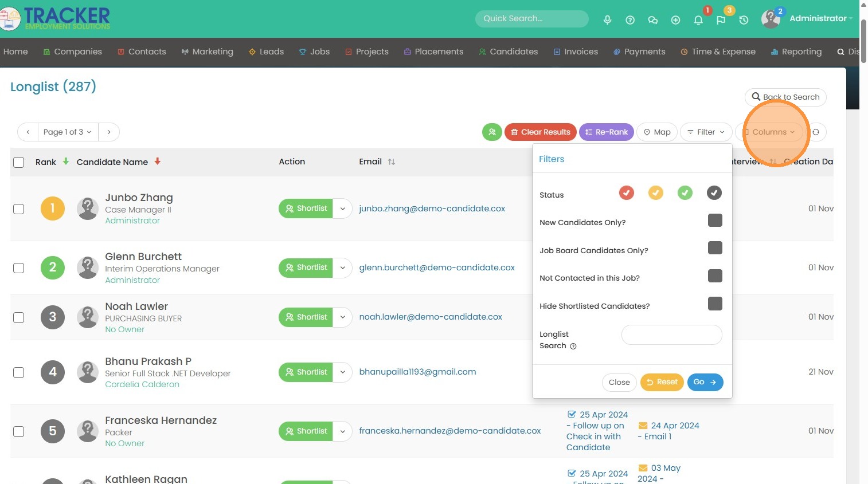This screenshot has width=868, height=484.
Task: Open the recent history clock icon
Action: [x=744, y=20]
